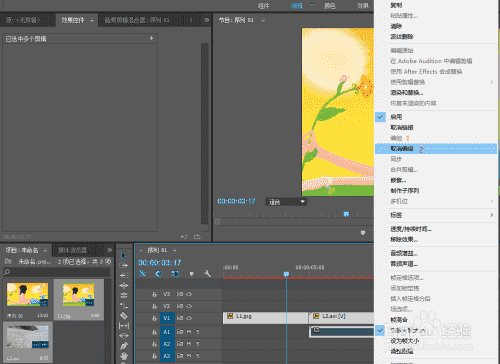Open timeline wrench display settings
The height and width of the screenshot is (364, 500).
(x=207, y=274)
